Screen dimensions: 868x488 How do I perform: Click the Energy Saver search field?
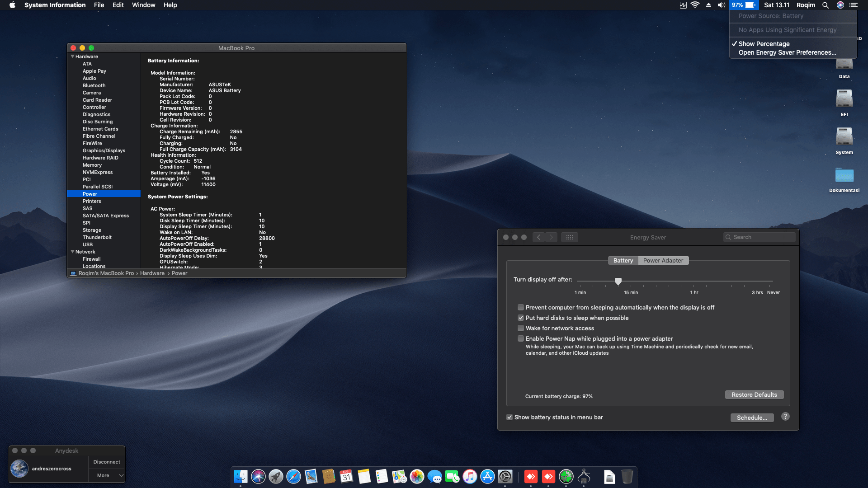(759, 237)
